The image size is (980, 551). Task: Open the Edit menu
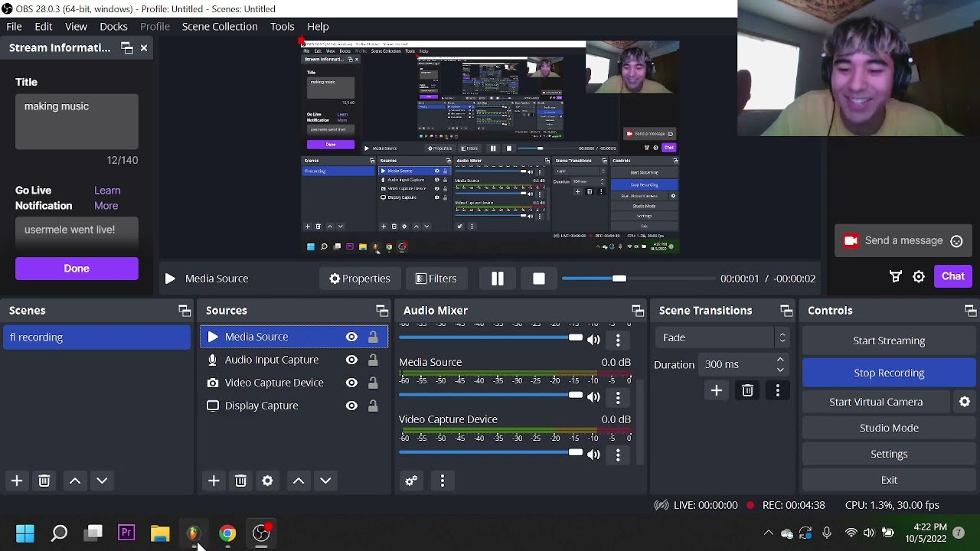(x=44, y=26)
